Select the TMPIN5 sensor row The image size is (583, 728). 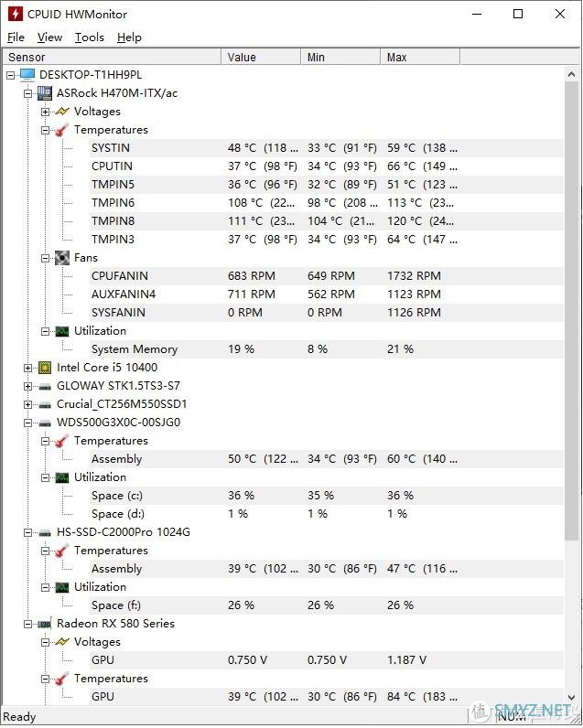click(325, 185)
